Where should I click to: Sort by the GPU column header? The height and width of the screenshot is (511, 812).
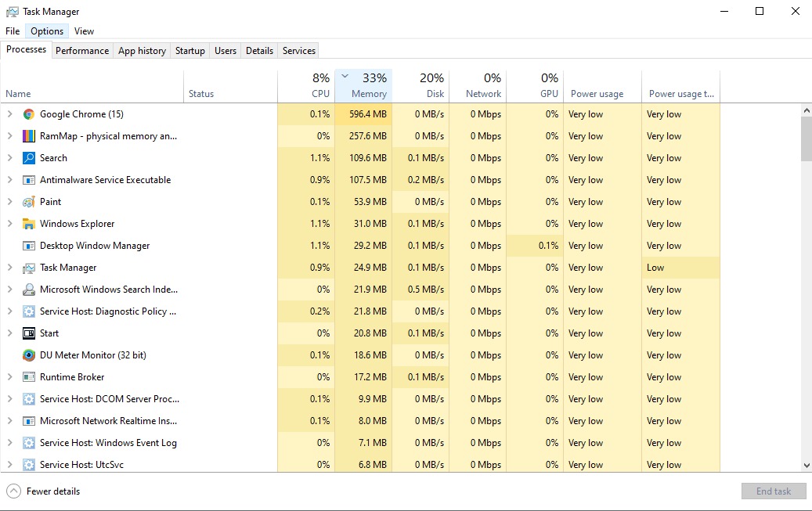point(535,86)
